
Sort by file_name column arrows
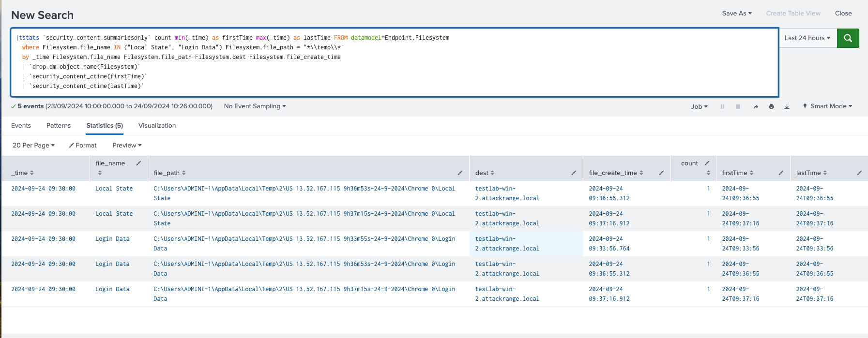100,173
